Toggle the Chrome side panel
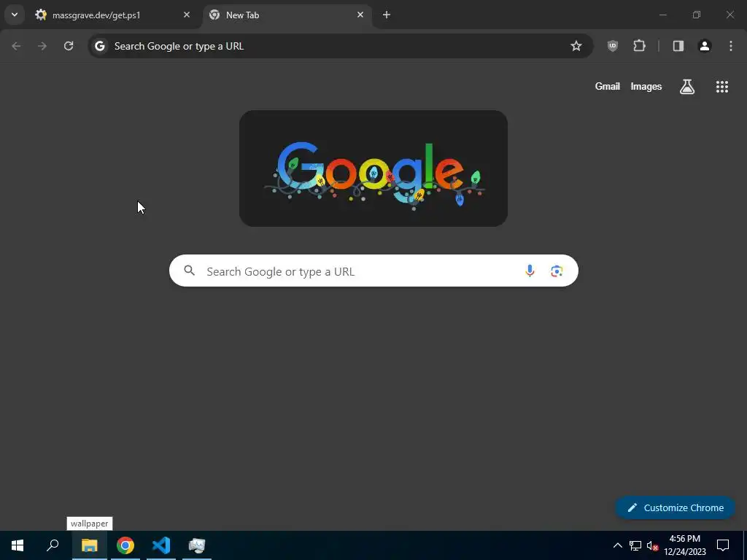 pyautogui.click(x=678, y=46)
